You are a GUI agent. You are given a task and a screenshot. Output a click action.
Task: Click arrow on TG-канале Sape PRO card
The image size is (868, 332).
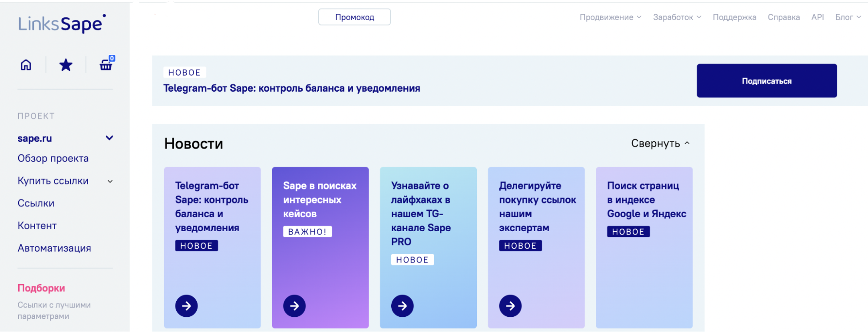402,306
